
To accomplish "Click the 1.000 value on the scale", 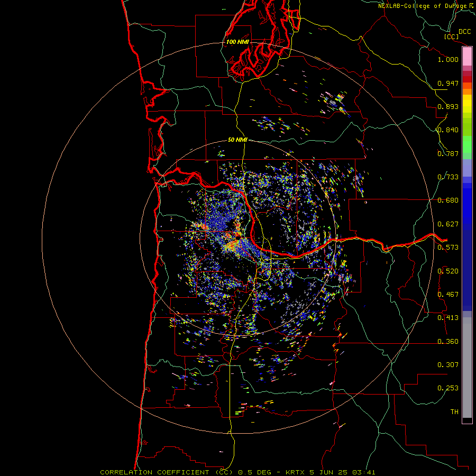I will (x=448, y=59).
